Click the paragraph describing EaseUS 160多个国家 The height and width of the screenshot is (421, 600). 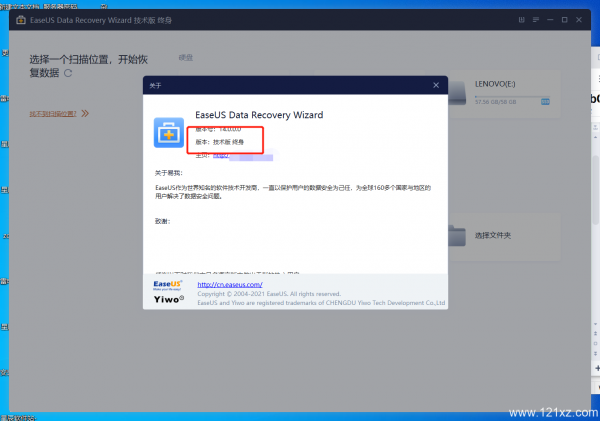[293, 192]
